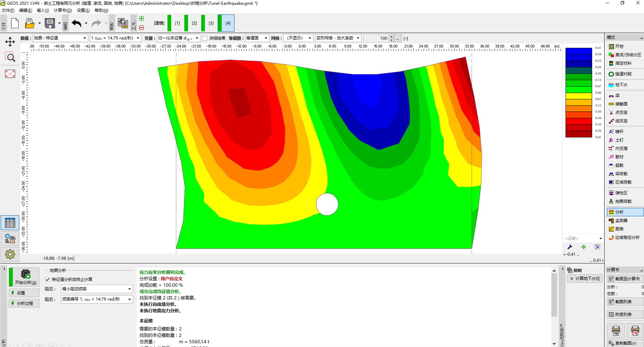Open the 变形网格 - 放大系数 dropdown
This screenshot has width=644, height=347.
338,38
